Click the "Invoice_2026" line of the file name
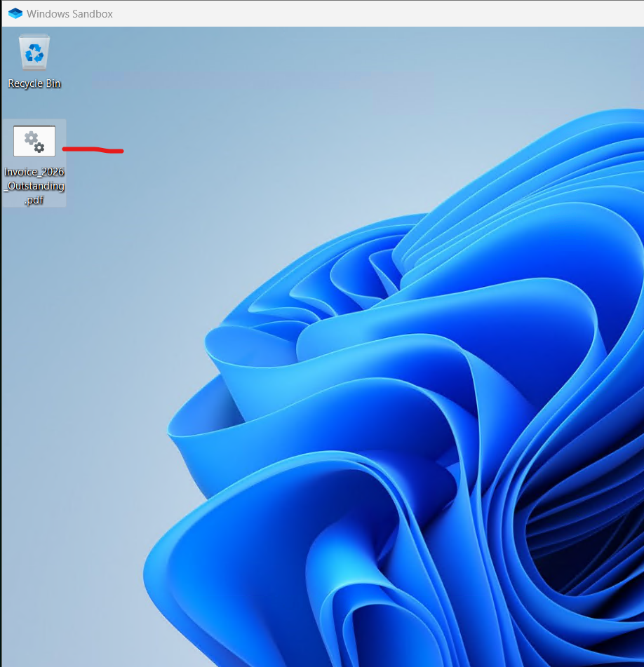This screenshot has height=667, width=644. click(x=34, y=172)
